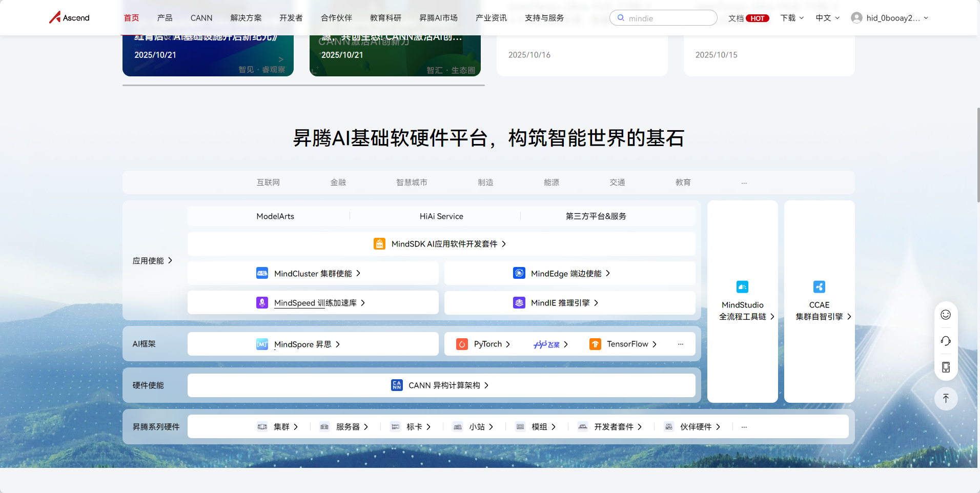Image resolution: width=980 pixels, height=493 pixels.
Task: Click the news carousel progress bar
Action: [303, 85]
